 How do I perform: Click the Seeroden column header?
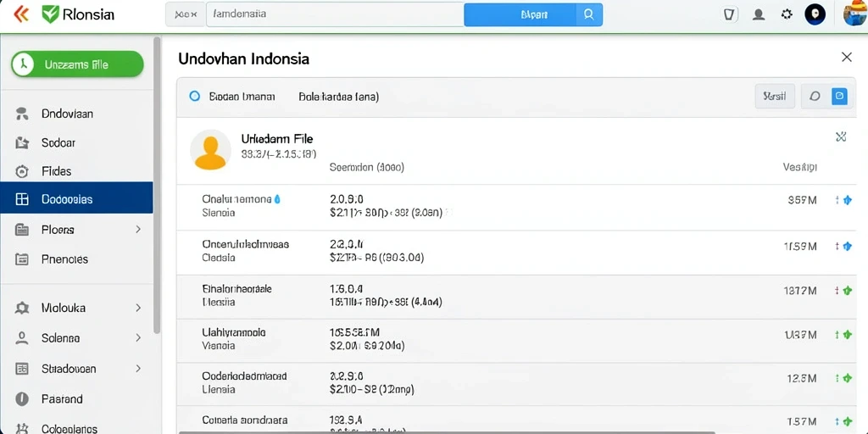tap(366, 167)
